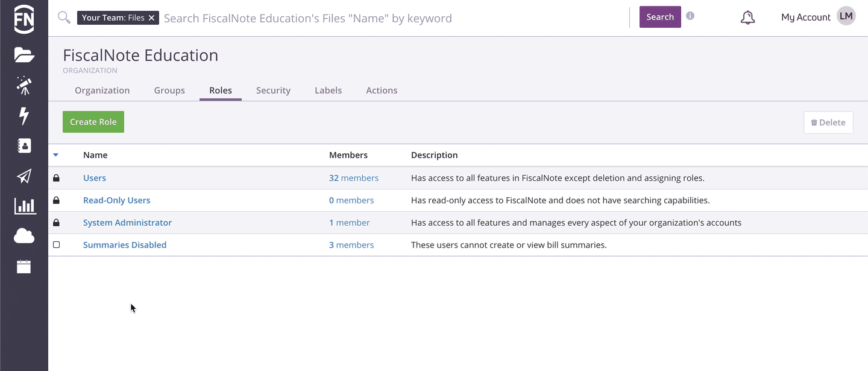Open the select-all dropdown arrow in header
The height and width of the screenshot is (371, 868).
(55, 155)
